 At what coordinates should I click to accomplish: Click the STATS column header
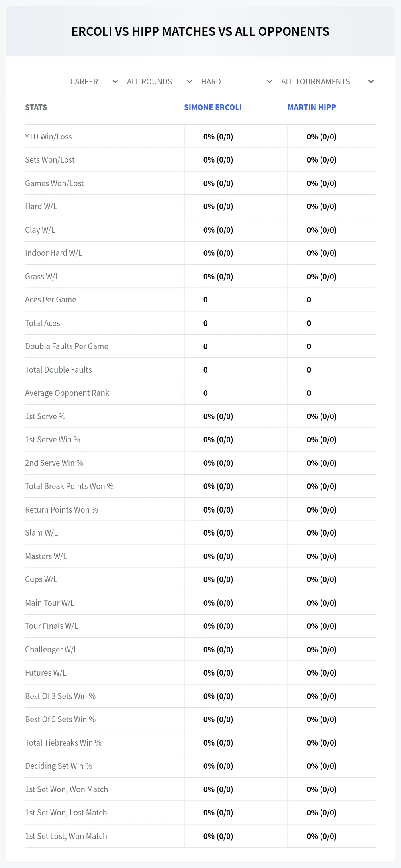[x=36, y=107]
